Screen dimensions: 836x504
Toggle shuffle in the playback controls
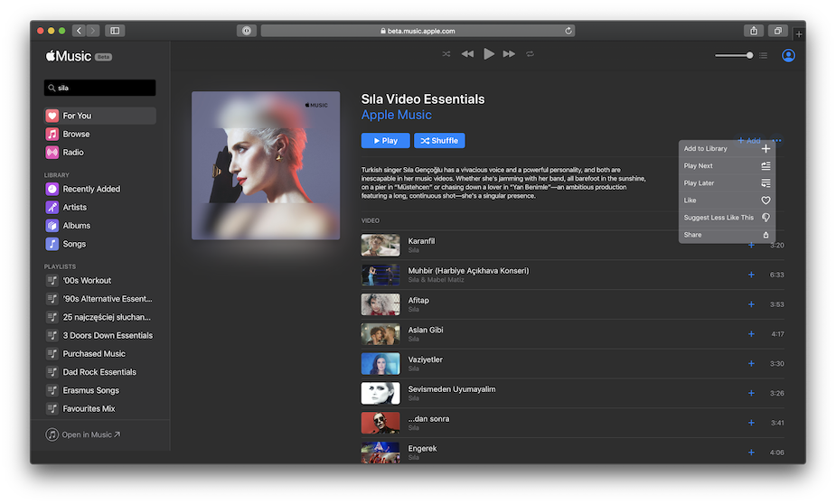(446, 54)
